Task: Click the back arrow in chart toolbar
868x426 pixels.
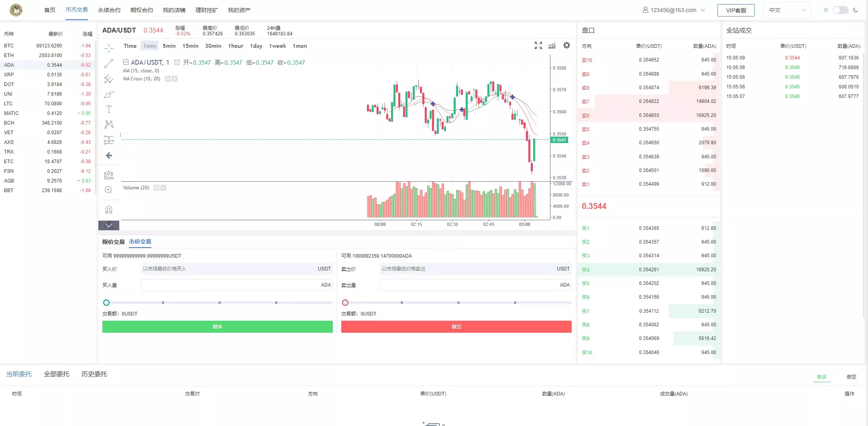Action: pos(109,156)
